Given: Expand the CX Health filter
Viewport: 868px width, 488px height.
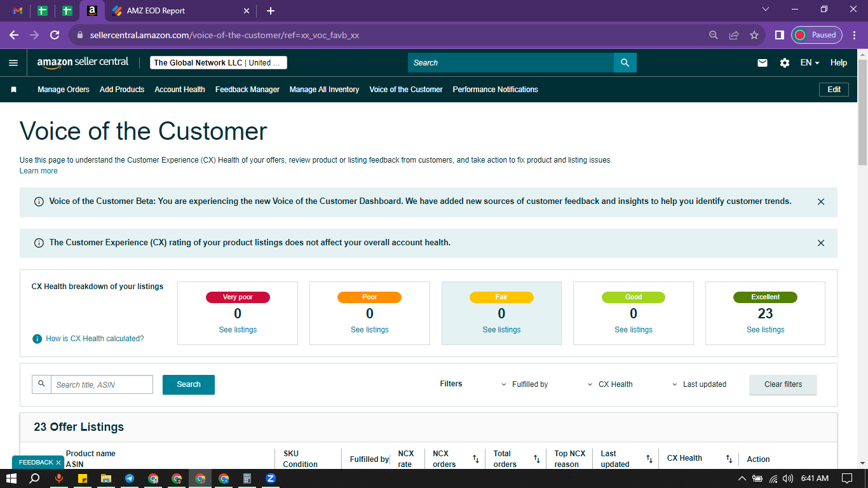Looking at the screenshot, I should [610, 384].
